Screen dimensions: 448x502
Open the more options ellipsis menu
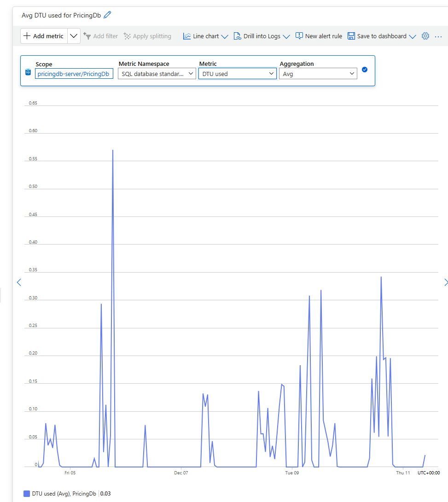(438, 36)
